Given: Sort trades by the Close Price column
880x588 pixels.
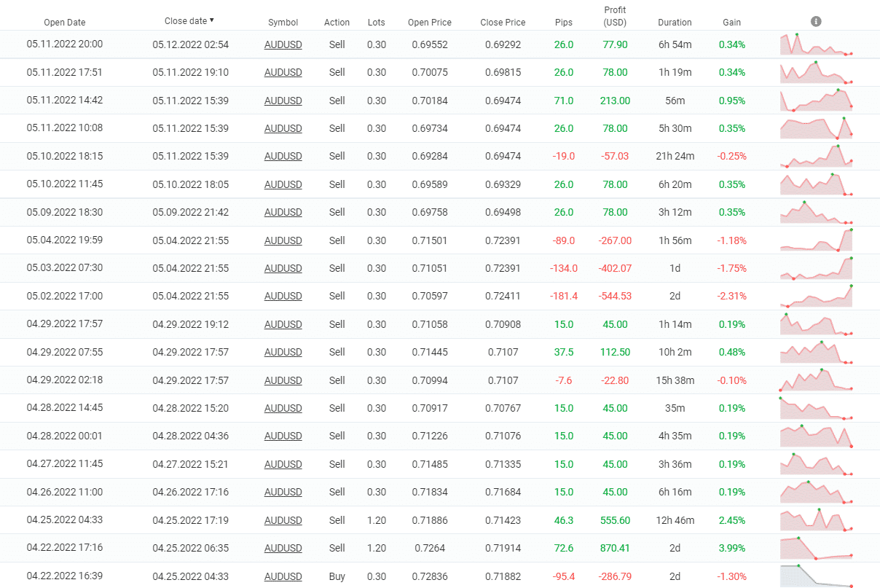Looking at the screenshot, I should (x=503, y=22).
